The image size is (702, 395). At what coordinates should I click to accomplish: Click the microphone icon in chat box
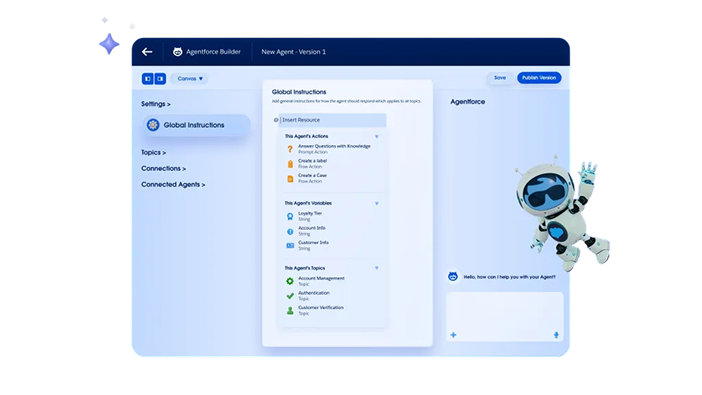point(556,335)
